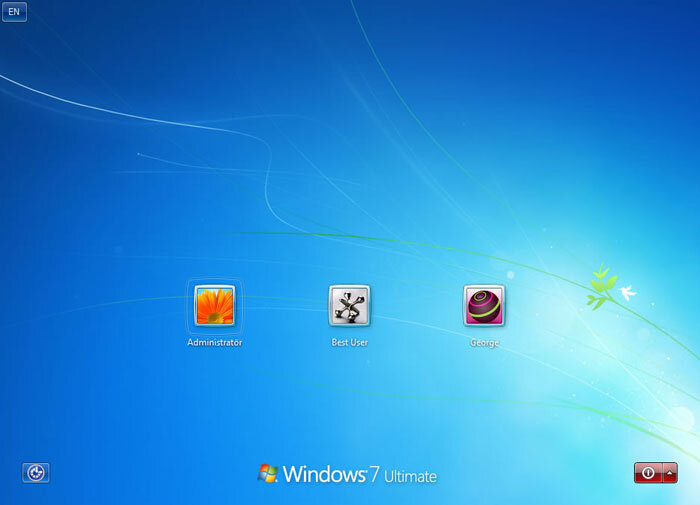Click the Best User name label
This screenshot has height=505, width=700.
pyautogui.click(x=350, y=342)
